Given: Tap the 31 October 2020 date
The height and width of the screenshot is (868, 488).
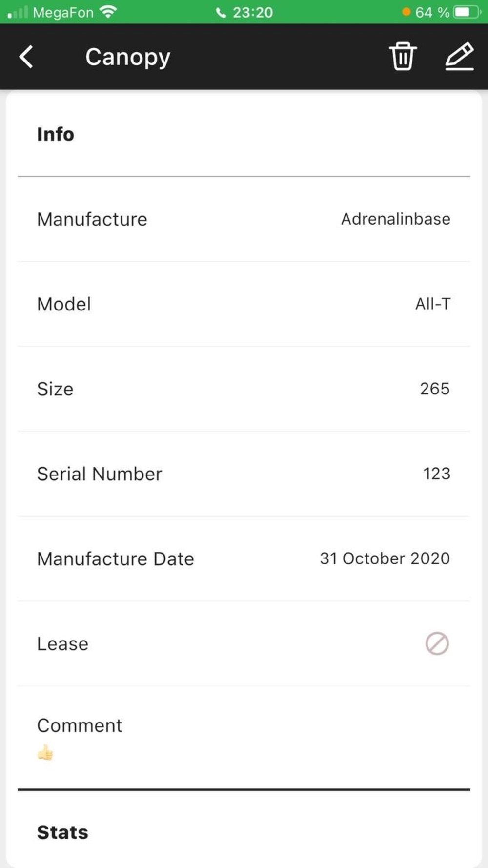Looking at the screenshot, I should click(x=385, y=558).
